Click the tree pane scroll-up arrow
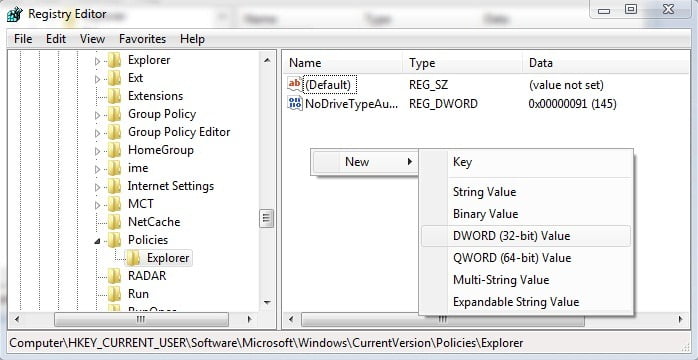 267,60
